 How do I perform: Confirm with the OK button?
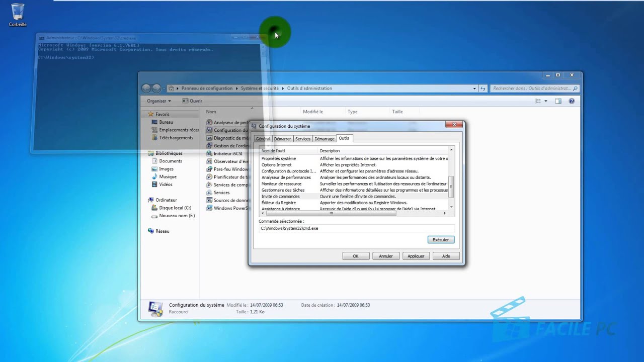click(356, 256)
